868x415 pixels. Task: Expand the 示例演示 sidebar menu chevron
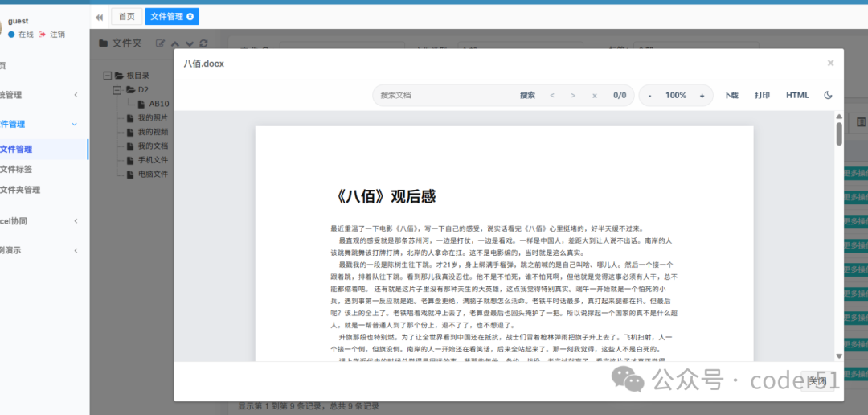click(76, 250)
